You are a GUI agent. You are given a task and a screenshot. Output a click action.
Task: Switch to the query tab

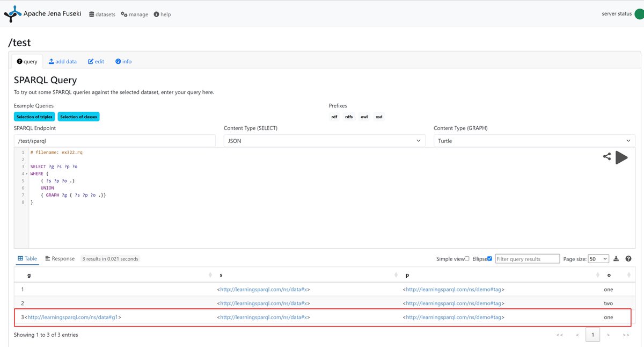point(27,61)
